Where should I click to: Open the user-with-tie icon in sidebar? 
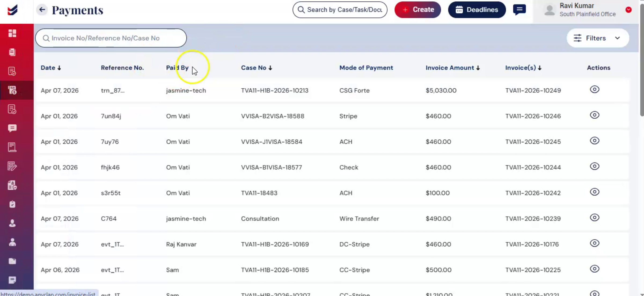point(12,242)
